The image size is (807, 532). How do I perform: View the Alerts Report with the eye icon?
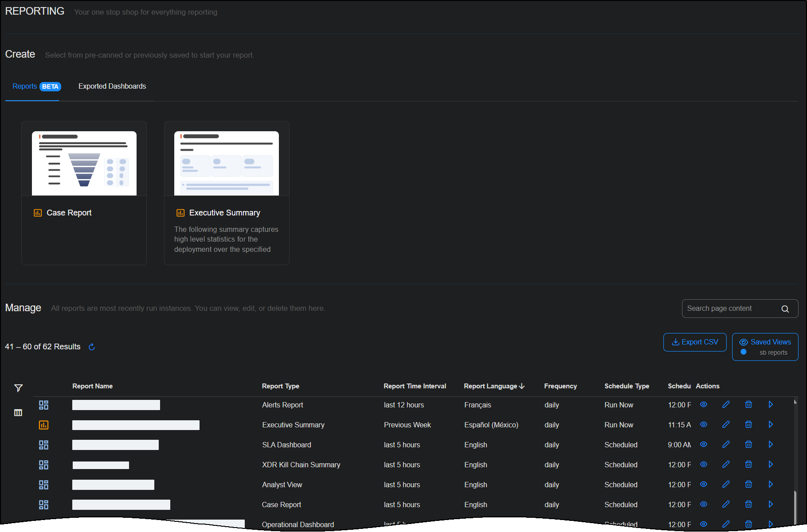(x=703, y=405)
